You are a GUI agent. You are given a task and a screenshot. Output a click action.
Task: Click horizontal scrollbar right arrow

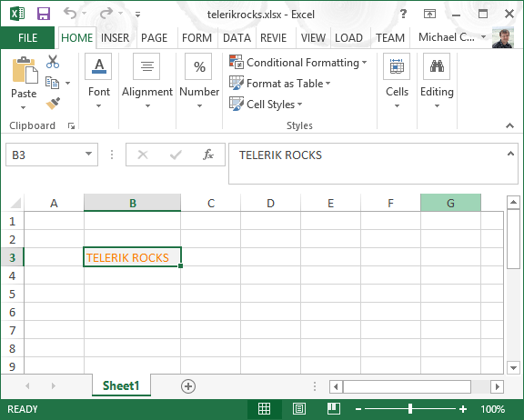[x=498, y=386]
